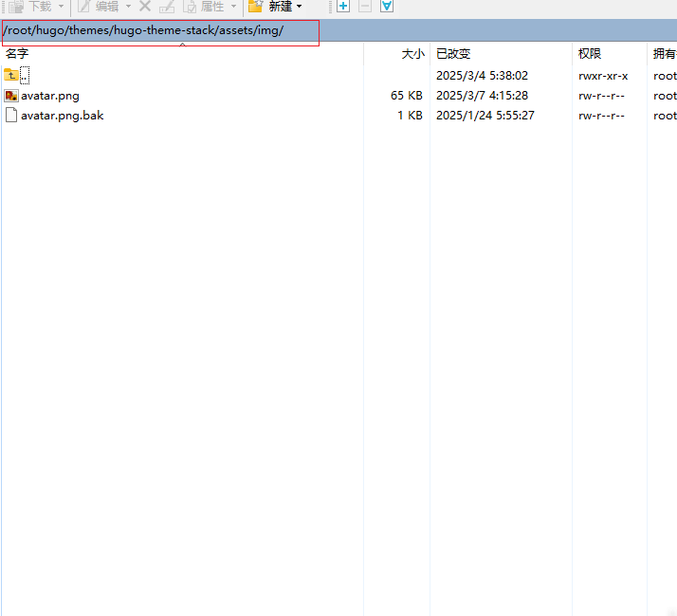The width and height of the screenshot is (677, 616).
Task: Click the date 2025/1/24 5:55:27
Action: click(x=485, y=116)
